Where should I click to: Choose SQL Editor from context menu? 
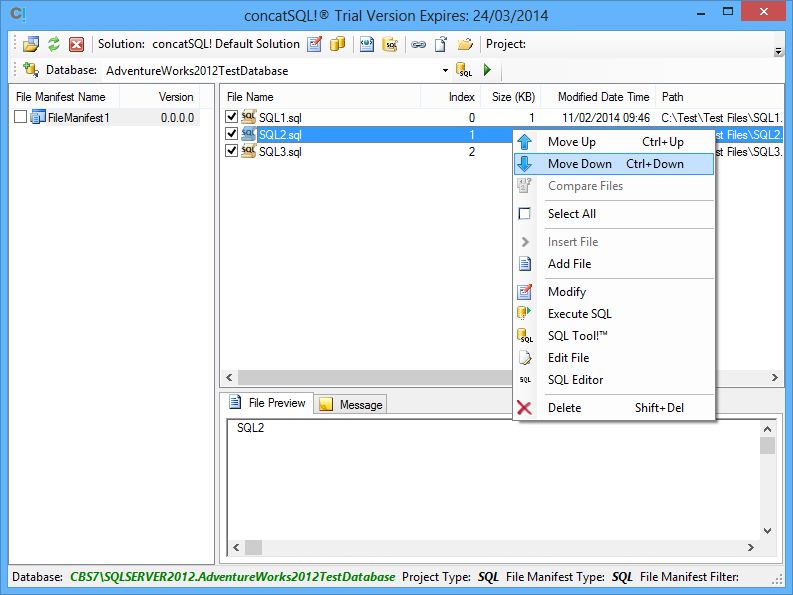click(x=614, y=380)
